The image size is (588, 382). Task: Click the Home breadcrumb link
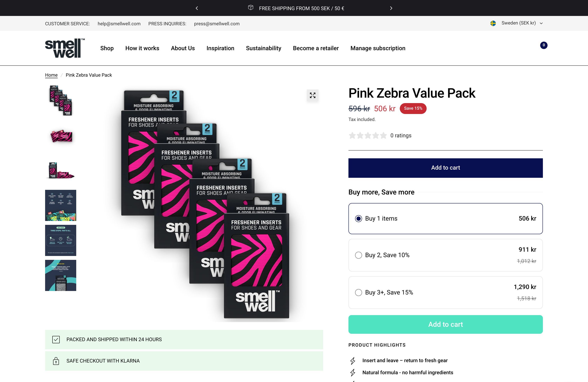[51, 75]
